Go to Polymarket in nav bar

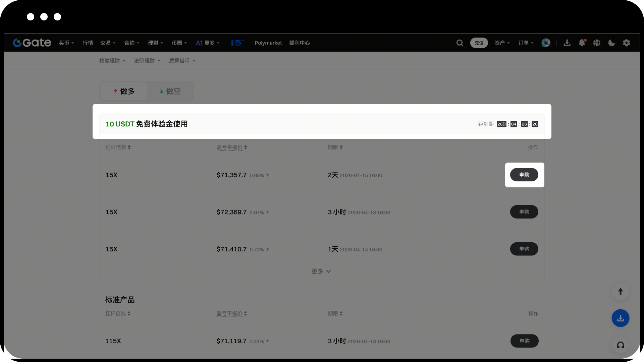coord(268,43)
